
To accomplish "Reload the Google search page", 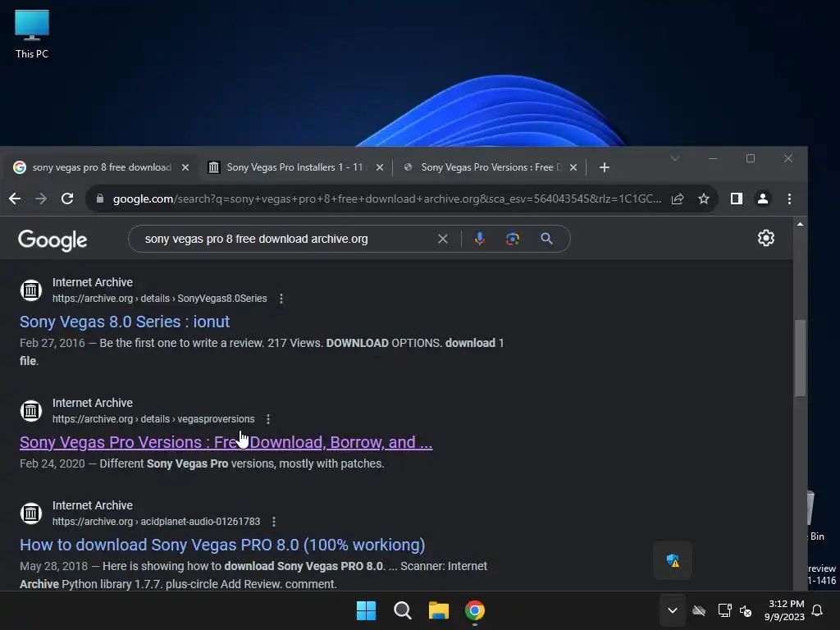I will coord(67,199).
